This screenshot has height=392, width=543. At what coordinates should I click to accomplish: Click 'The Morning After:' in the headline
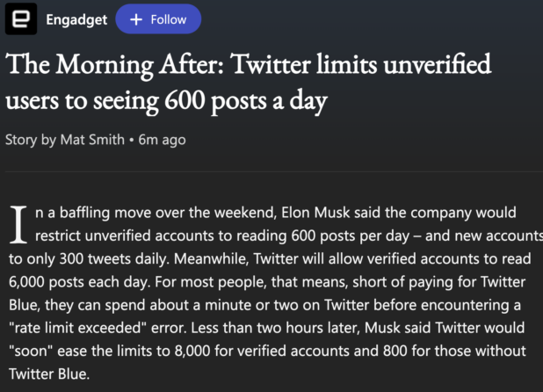pyautogui.click(x=114, y=64)
